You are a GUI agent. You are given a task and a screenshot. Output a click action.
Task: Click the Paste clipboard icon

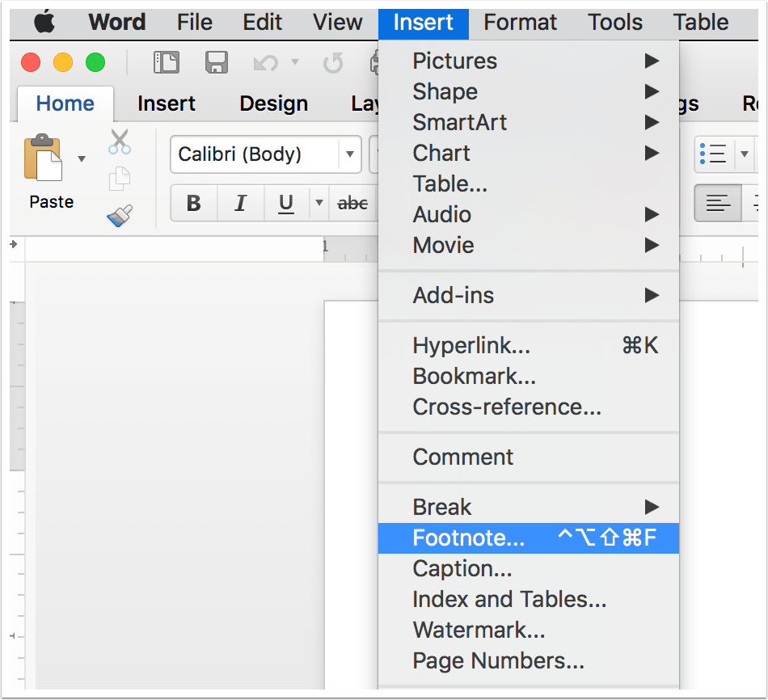point(43,158)
